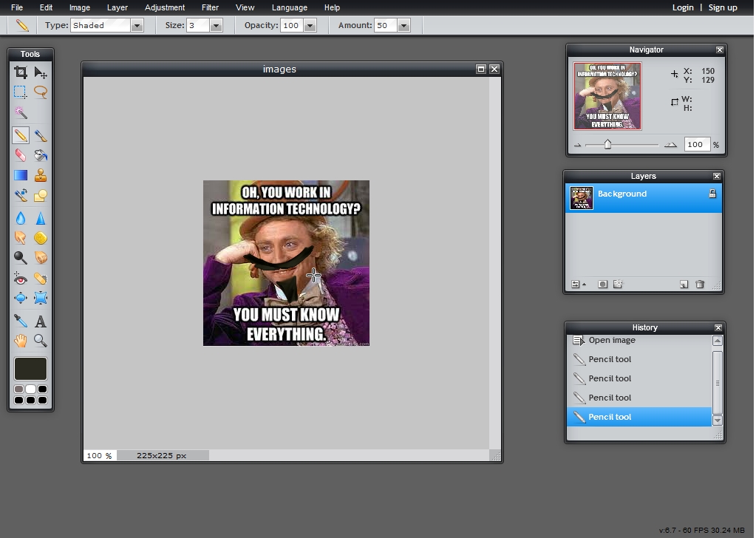Pick the Magic Wand tool
This screenshot has width=756, height=538.
[x=21, y=113]
